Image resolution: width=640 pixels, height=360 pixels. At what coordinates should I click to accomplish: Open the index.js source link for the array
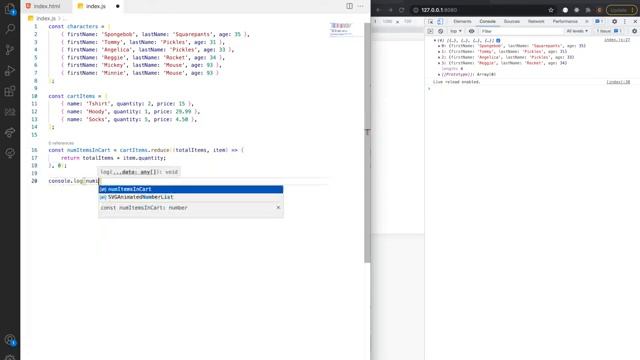pos(617,40)
